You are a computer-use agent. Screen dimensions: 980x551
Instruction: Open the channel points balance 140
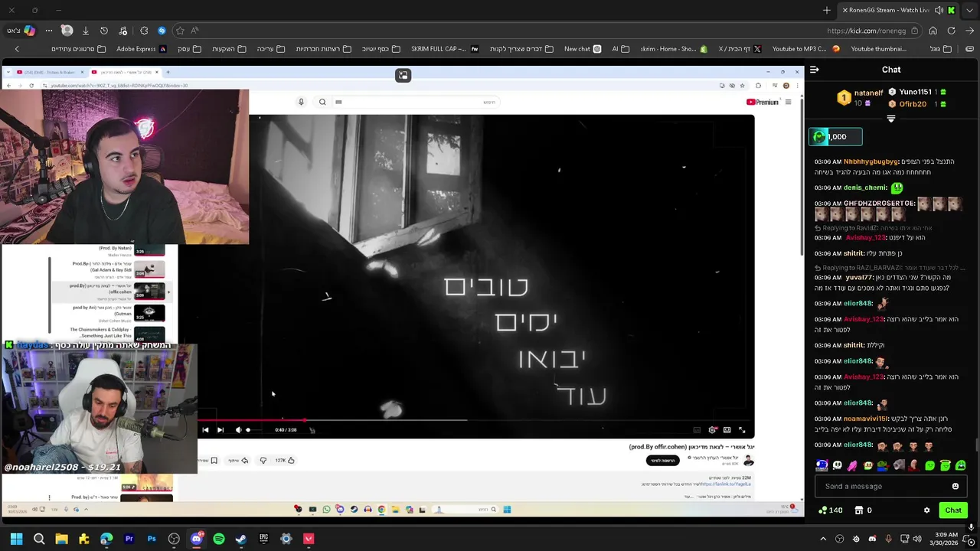pyautogui.click(x=830, y=510)
